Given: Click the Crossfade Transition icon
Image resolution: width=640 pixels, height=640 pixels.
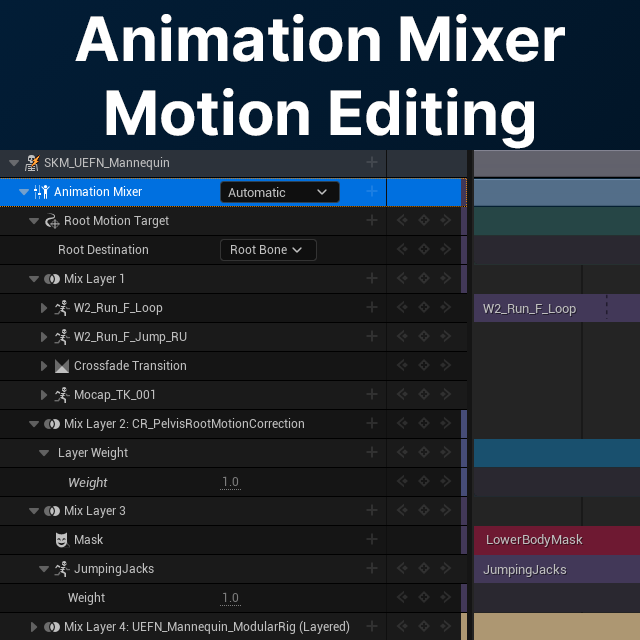Looking at the screenshot, I should [x=62, y=366].
